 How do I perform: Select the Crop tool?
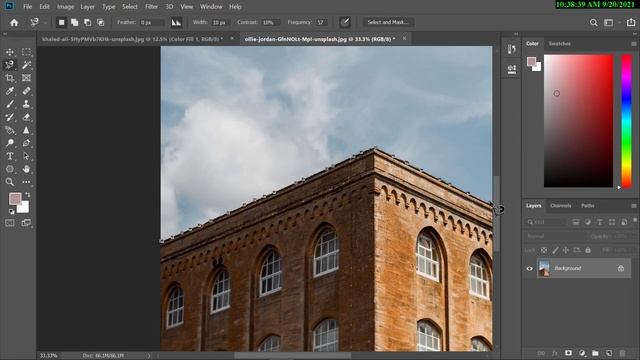[10, 78]
